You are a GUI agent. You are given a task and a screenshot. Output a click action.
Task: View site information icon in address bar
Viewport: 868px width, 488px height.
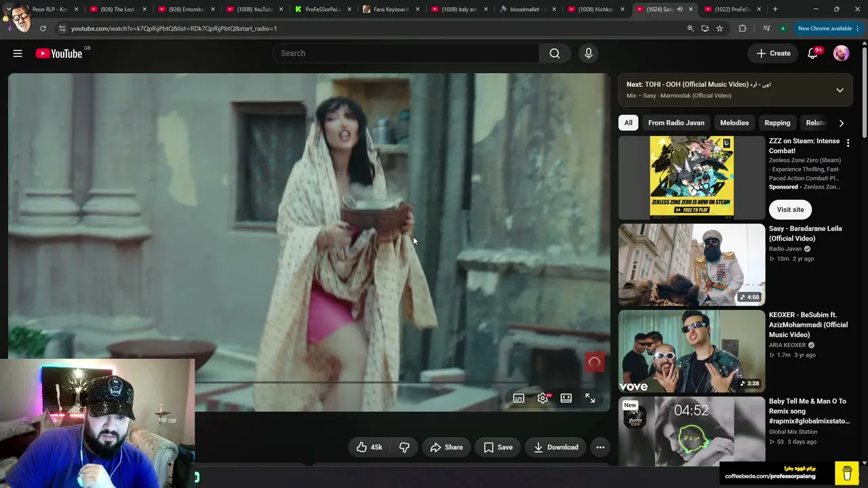tap(62, 28)
